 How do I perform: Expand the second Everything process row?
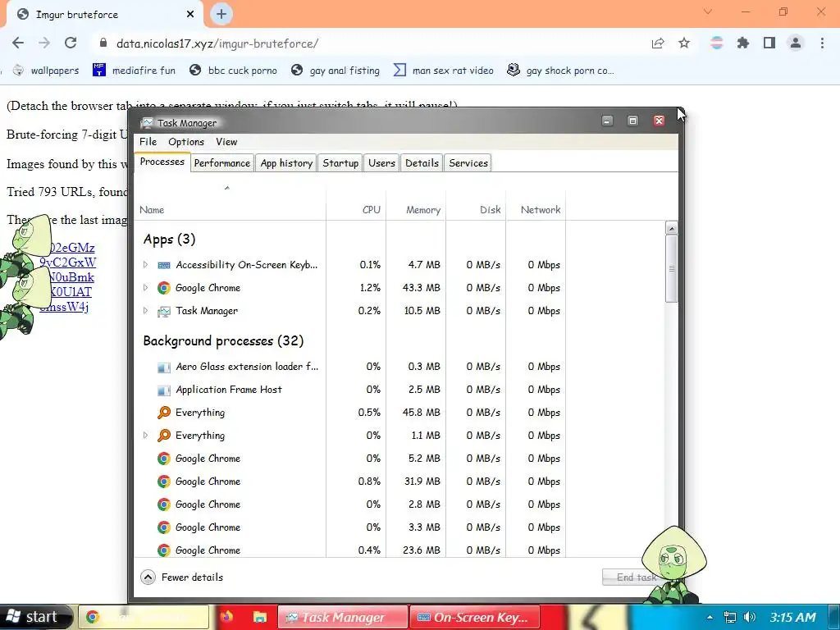point(145,436)
